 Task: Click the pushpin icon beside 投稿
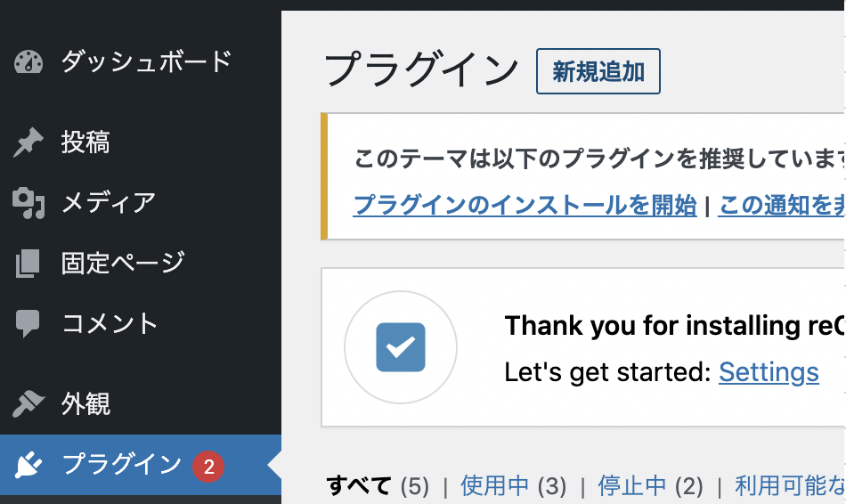pyautogui.click(x=28, y=142)
